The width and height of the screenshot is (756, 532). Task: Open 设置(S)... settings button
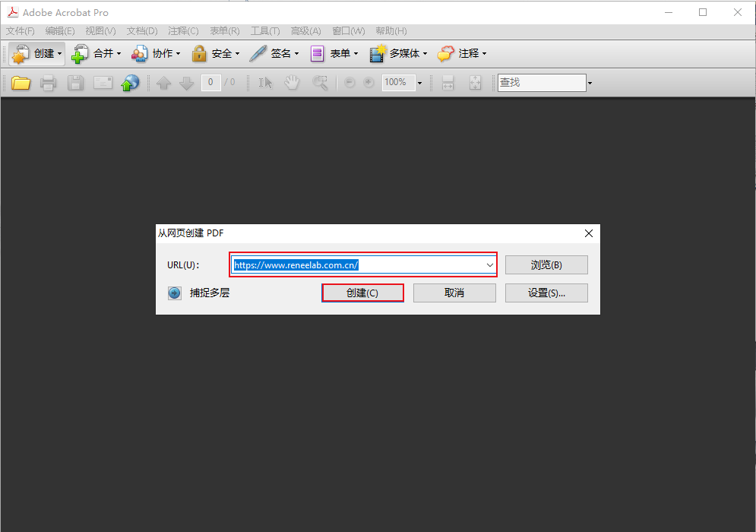pyautogui.click(x=546, y=293)
